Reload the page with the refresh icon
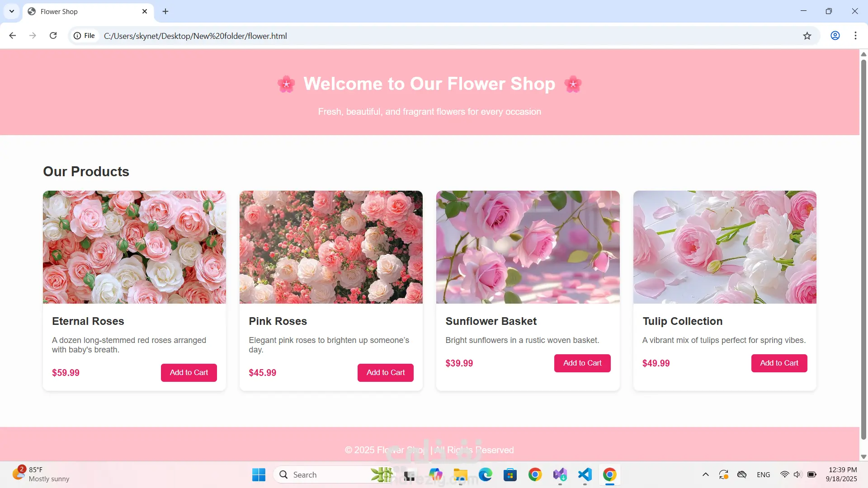The image size is (868, 488). (53, 36)
